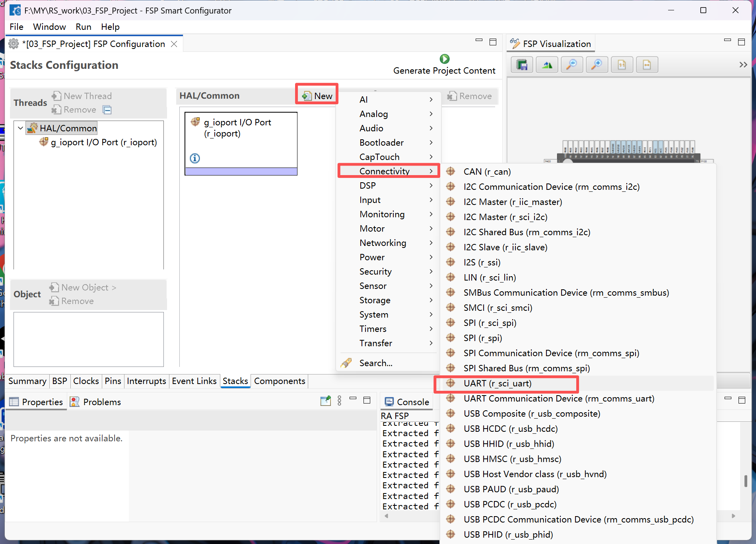Click the Generate Project Content play icon

coord(444,59)
